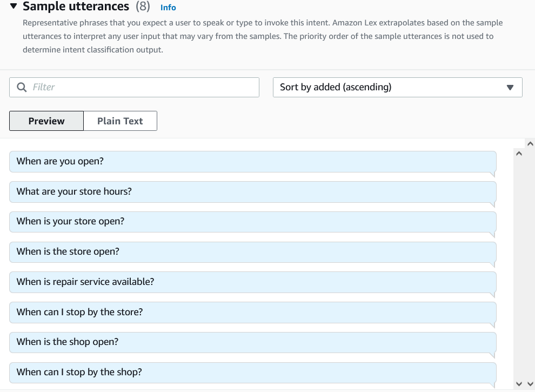Select utterance 'When is the store open?'
This screenshot has height=392, width=535.
(252, 252)
